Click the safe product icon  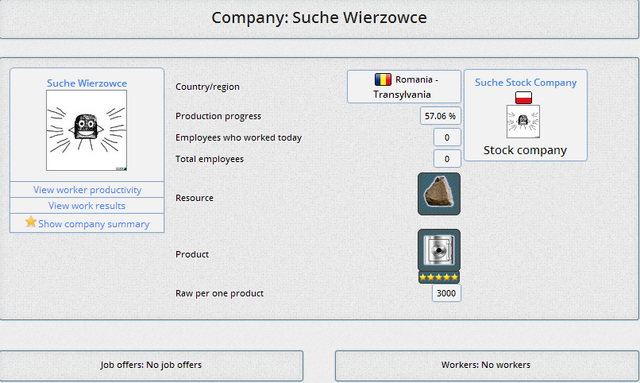point(439,249)
